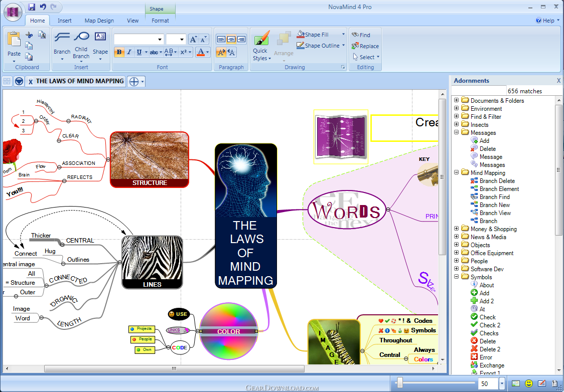Insert a new Branch
564x392 pixels.
click(62, 45)
